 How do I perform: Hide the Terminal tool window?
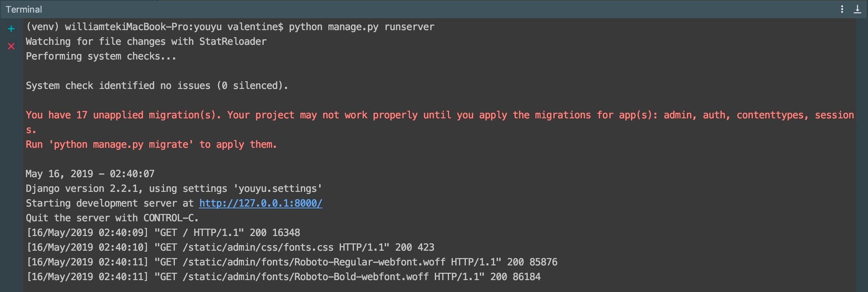coord(857,9)
